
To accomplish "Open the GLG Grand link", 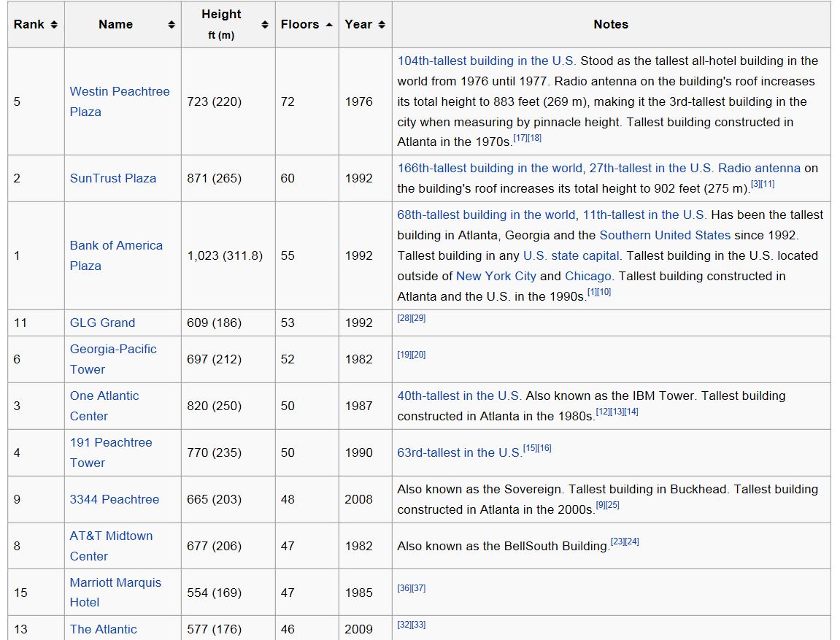I will point(102,323).
